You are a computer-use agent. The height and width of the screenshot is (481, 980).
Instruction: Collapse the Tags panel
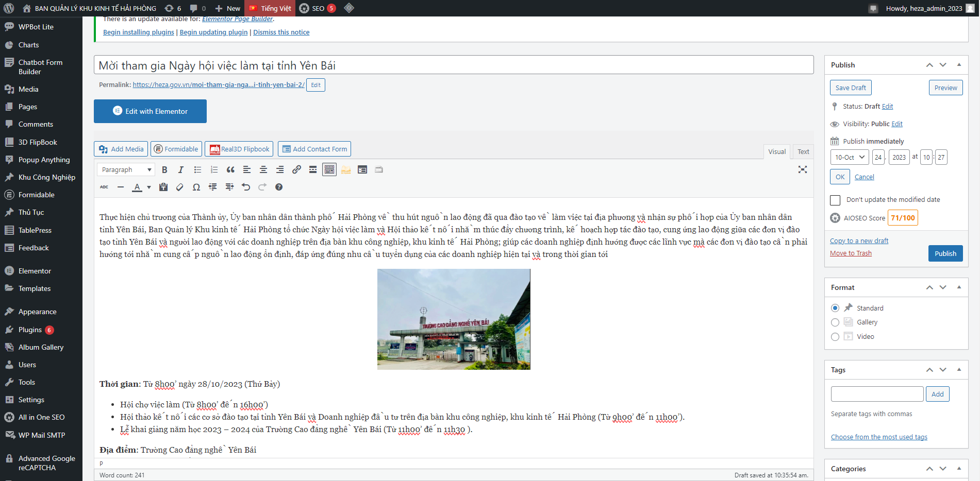pyautogui.click(x=959, y=370)
